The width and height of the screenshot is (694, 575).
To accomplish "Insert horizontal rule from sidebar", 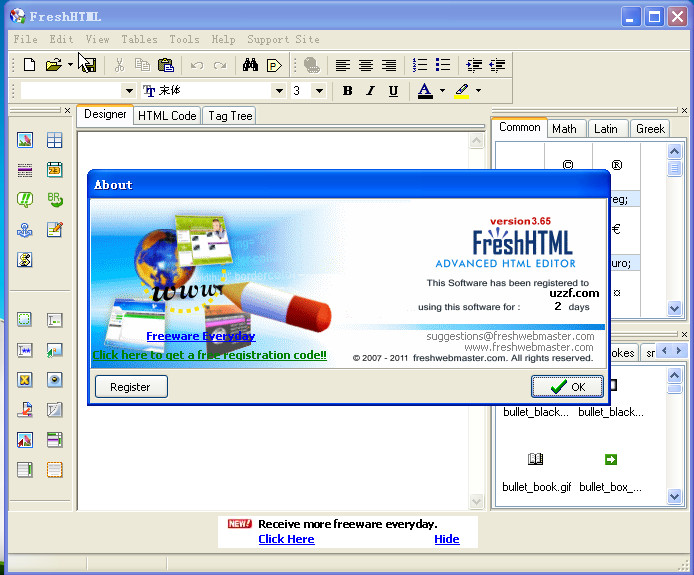I will click(x=25, y=170).
